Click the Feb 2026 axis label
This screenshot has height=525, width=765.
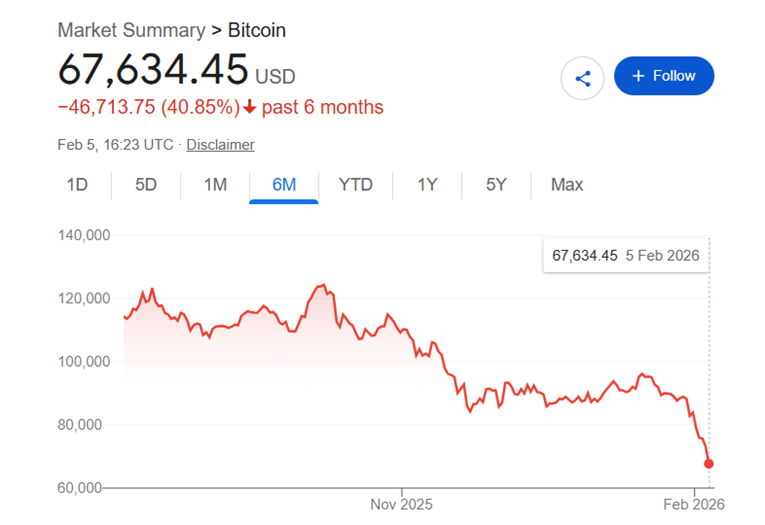tap(694, 505)
